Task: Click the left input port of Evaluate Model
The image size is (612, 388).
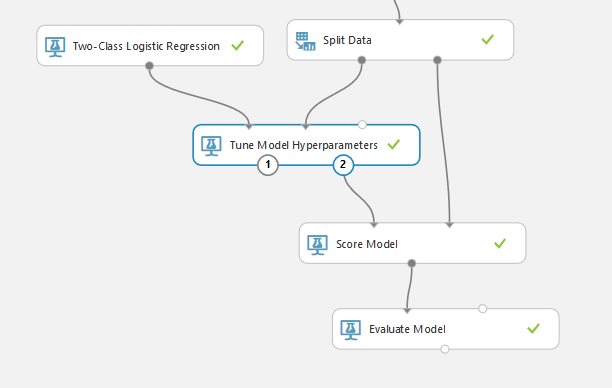Action: [x=407, y=311]
